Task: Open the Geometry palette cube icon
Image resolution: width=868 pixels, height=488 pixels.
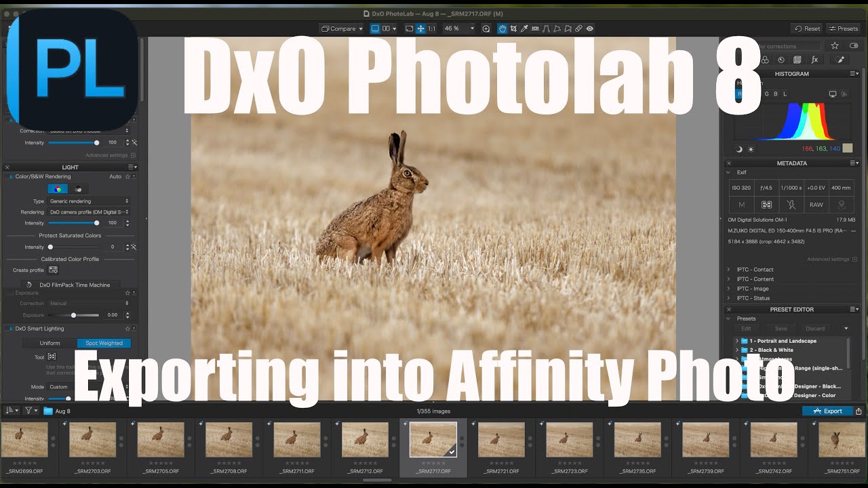Action: (797, 60)
